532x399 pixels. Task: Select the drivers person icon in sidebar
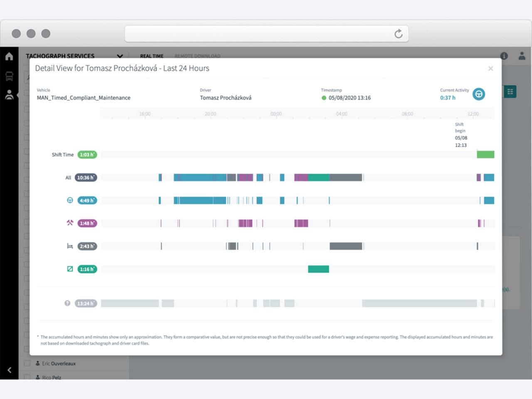tap(9, 95)
